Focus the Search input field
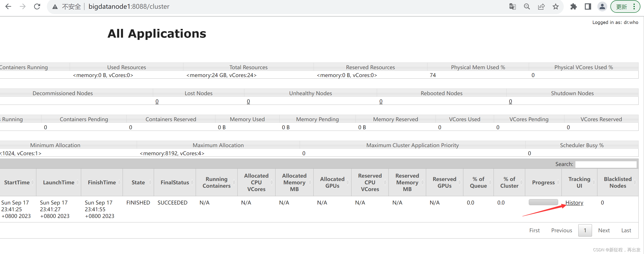The height and width of the screenshot is (254, 644). pyautogui.click(x=606, y=164)
